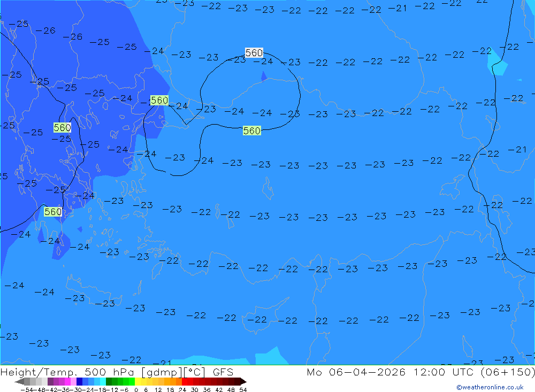Click the legend scale value '36'
The height and width of the screenshot is (392, 535).
tap(207, 390)
